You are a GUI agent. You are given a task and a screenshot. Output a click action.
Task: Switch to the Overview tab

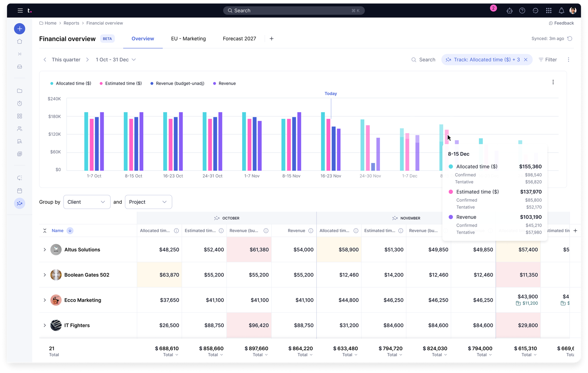143,39
